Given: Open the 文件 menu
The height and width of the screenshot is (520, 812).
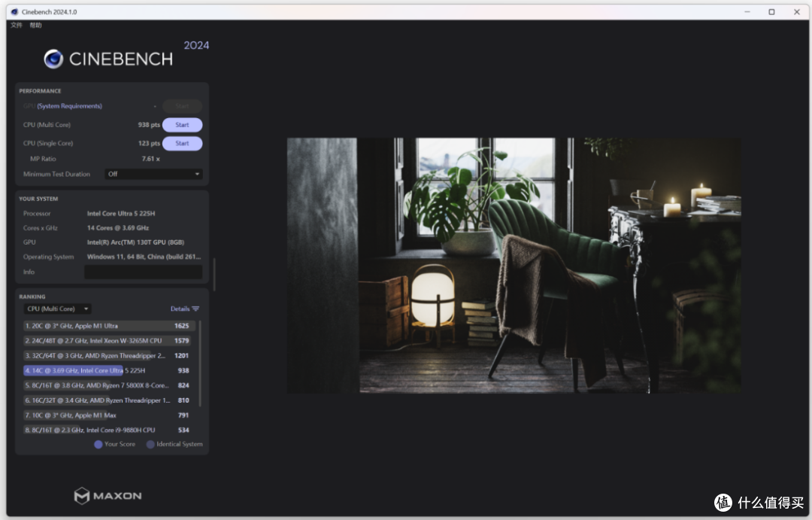Looking at the screenshot, I should [17, 25].
